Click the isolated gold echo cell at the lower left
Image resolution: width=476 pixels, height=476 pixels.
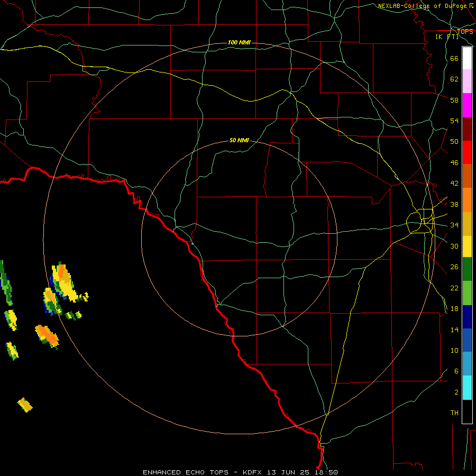[25, 405]
